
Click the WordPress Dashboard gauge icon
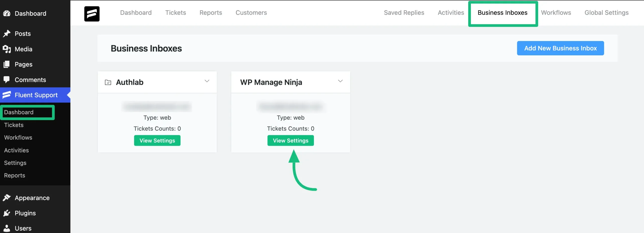[7, 13]
